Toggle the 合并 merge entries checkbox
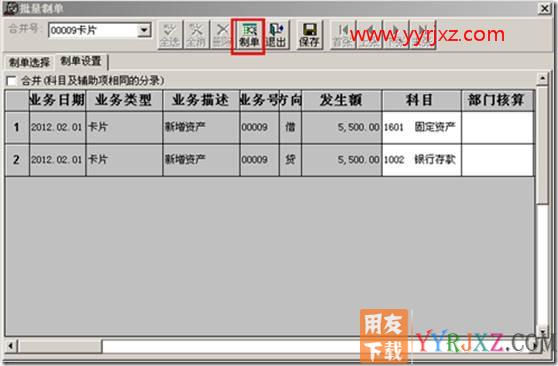The height and width of the screenshot is (366, 558). point(11,81)
